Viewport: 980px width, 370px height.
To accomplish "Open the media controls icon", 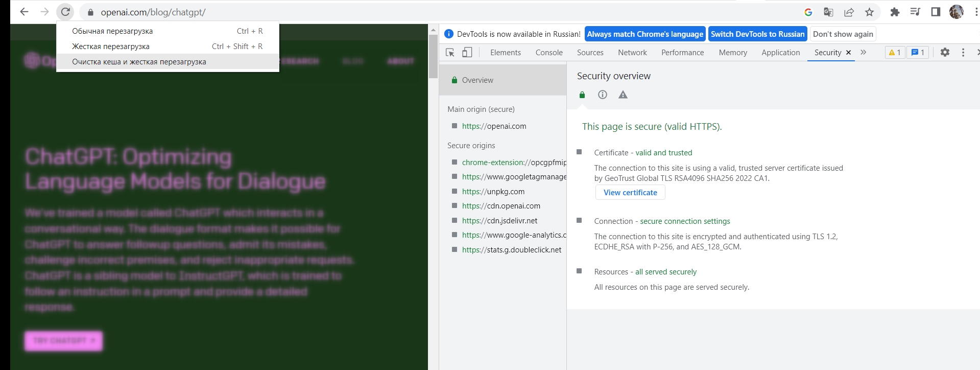I will pyautogui.click(x=915, y=12).
